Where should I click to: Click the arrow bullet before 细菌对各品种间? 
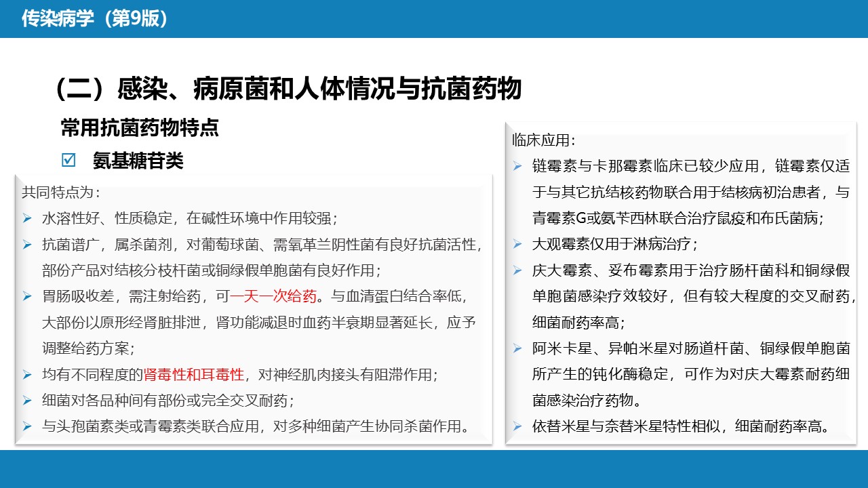tap(27, 401)
